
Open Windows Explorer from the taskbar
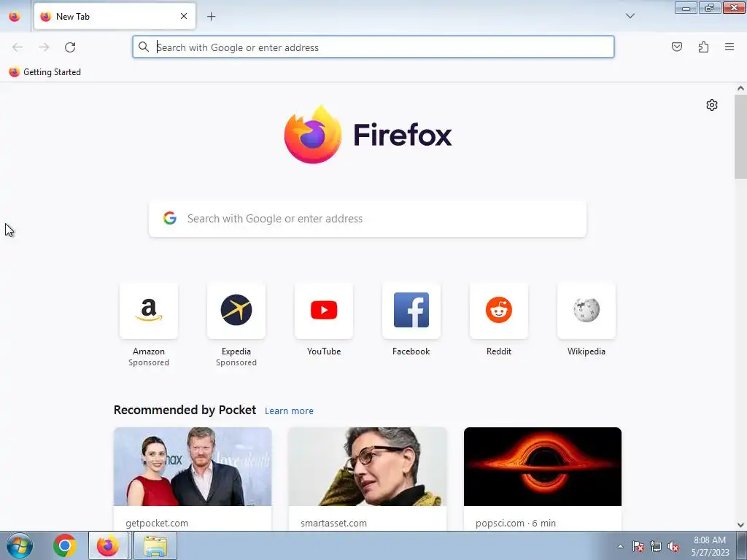(155, 545)
